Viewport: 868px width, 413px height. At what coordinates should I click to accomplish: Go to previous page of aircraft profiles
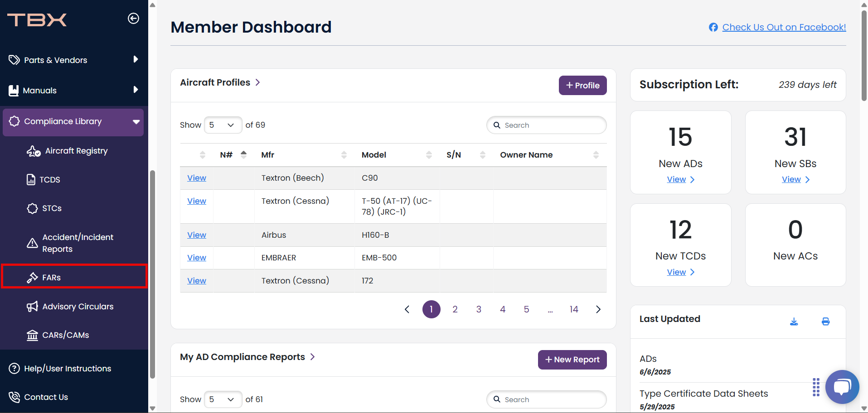click(407, 309)
